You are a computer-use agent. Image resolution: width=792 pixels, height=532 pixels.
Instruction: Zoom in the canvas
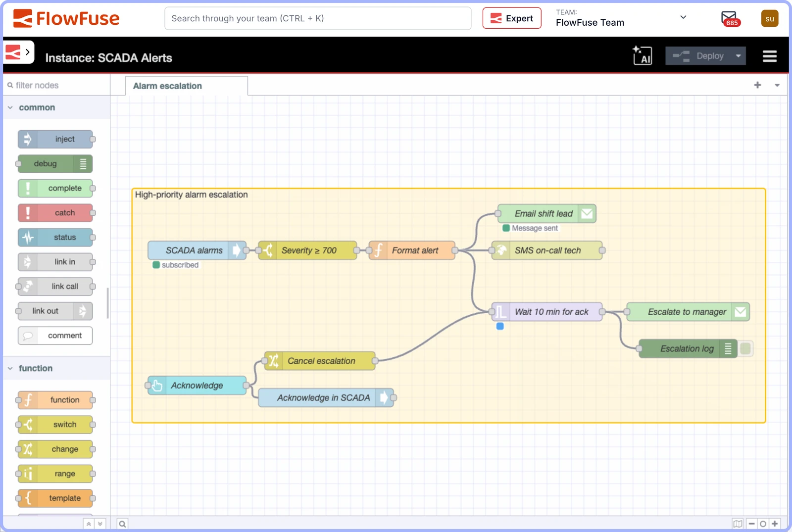(x=775, y=524)
